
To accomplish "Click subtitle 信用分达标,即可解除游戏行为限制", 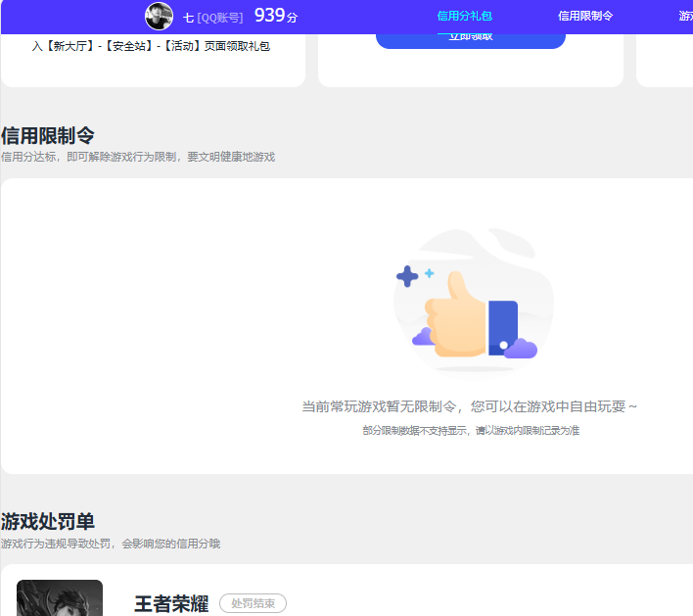I will tap(88, 157).
